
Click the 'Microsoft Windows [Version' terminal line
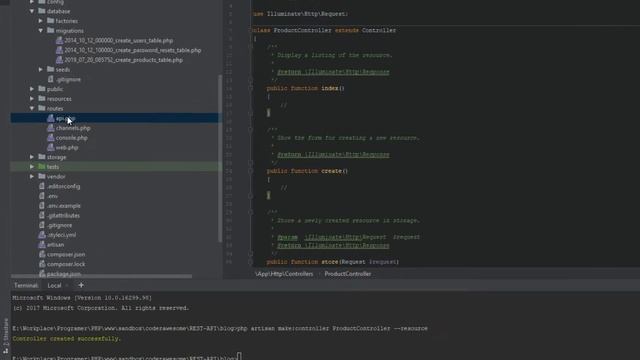(x=82, y=298)
